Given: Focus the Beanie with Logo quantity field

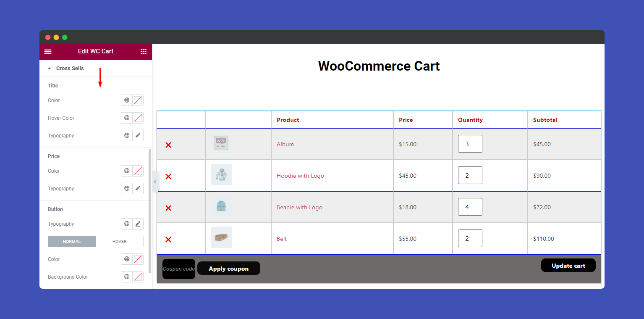Looking at the screenshot, I should point(470,207).
